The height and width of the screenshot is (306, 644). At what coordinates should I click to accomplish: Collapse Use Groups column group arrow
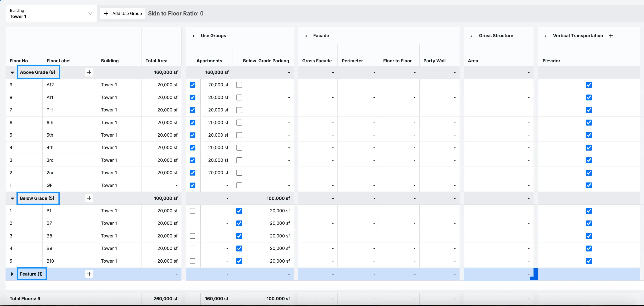click(x=193, y=36)
